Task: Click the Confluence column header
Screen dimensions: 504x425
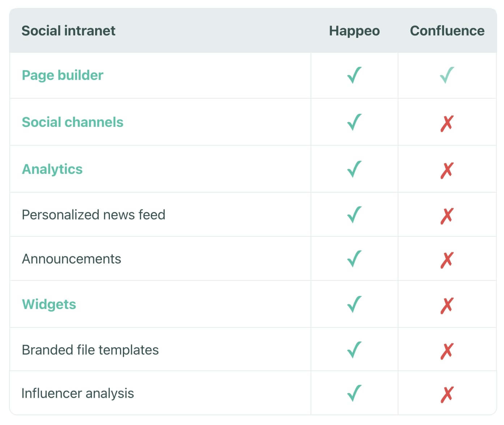Action: point(447,31)
